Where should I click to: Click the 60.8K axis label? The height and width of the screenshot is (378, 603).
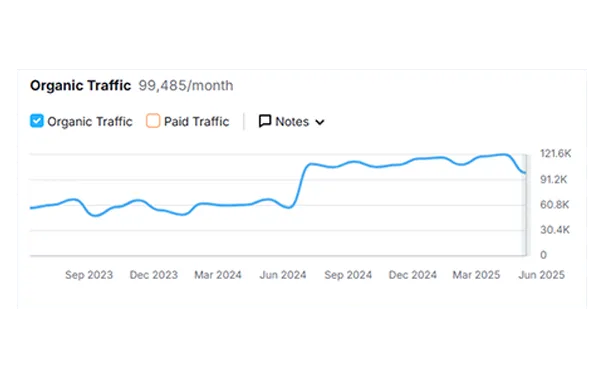tap(555, 205)
